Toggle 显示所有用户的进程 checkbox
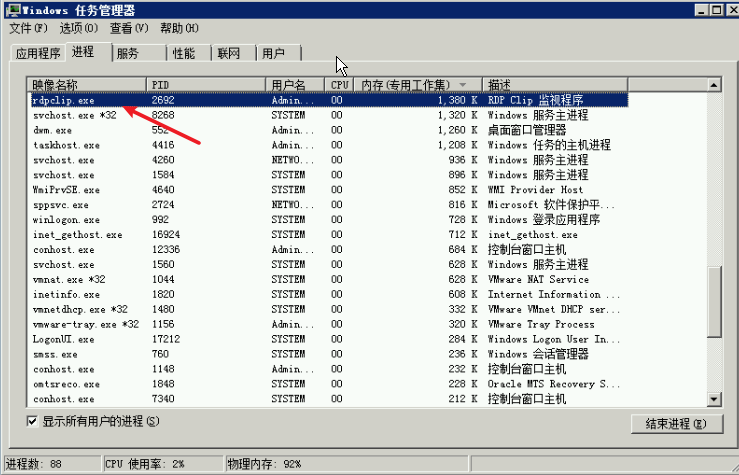Viewport: 739px width, 475px height. (32, 421)
